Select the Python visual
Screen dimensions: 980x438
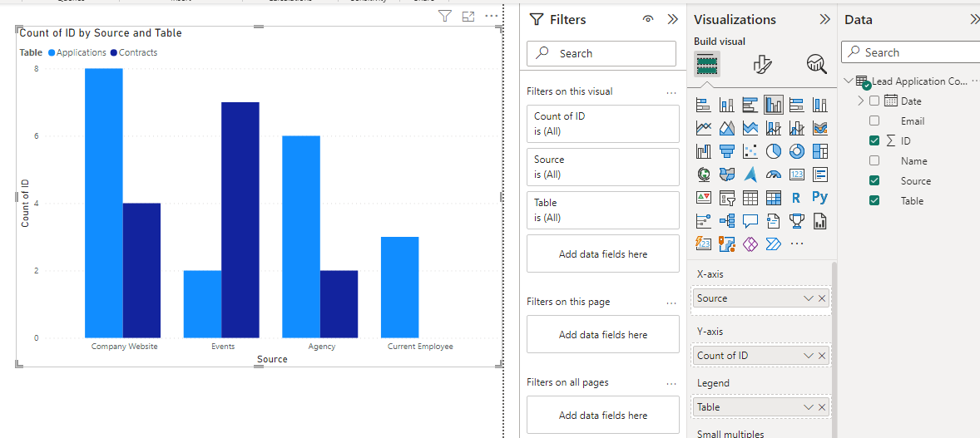click(x=820, y=198)
